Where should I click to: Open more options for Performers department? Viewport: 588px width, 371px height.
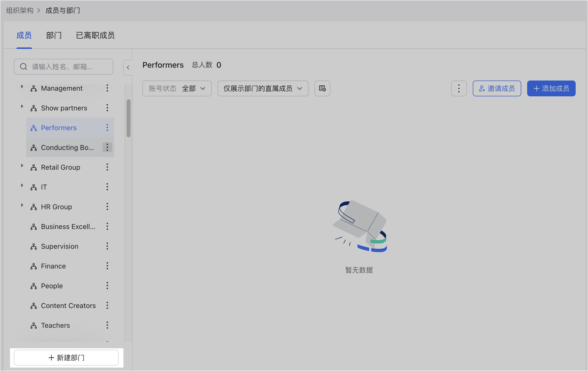(x=107, y=128)
